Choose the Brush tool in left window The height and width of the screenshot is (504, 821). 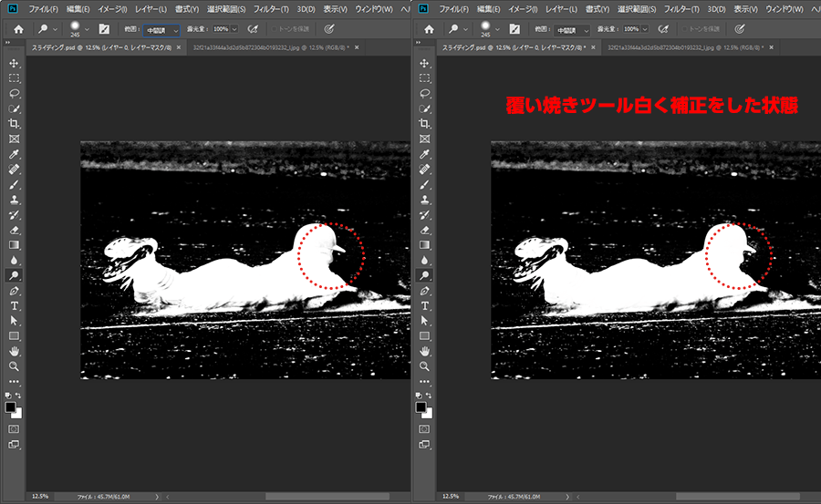[14, 185]
